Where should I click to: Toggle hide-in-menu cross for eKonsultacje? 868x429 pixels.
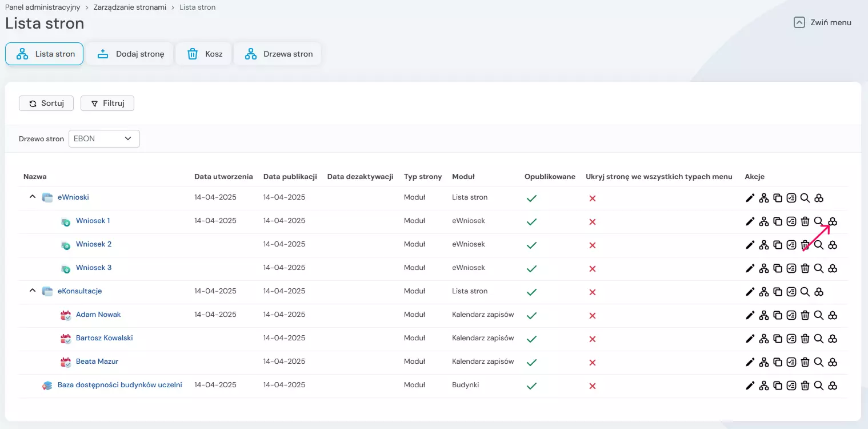tap(593, 292)
